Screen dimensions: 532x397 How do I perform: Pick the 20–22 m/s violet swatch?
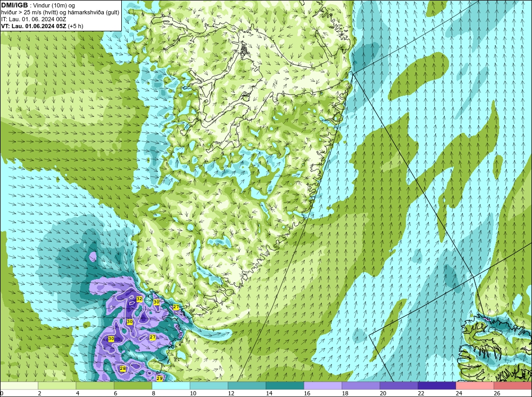399,385
